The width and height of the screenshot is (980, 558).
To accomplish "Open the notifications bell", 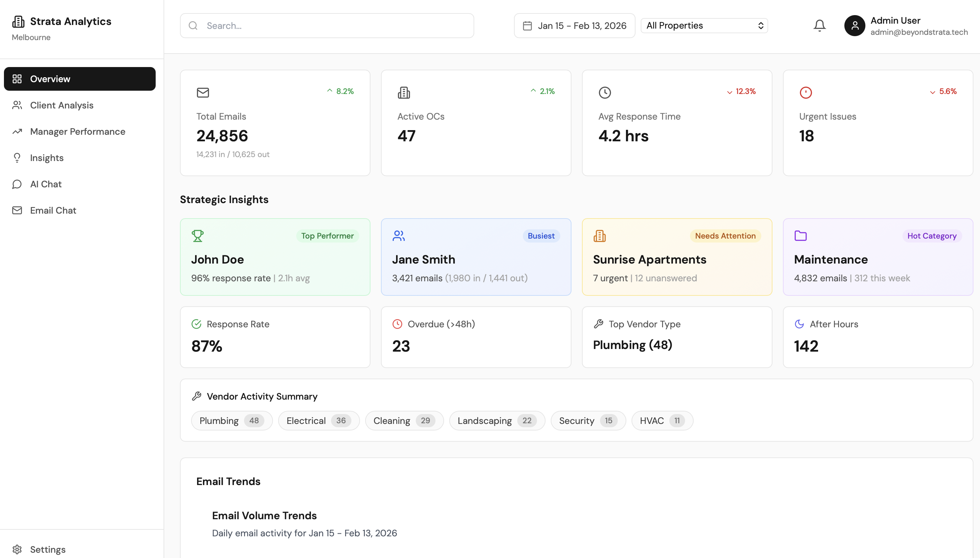I will (819, 25).
